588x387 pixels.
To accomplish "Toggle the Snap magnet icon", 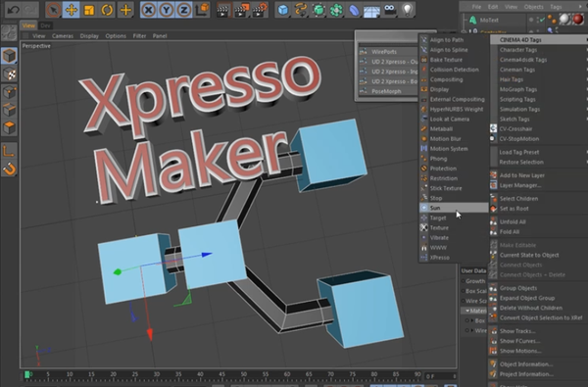I will tap(10, 169).
